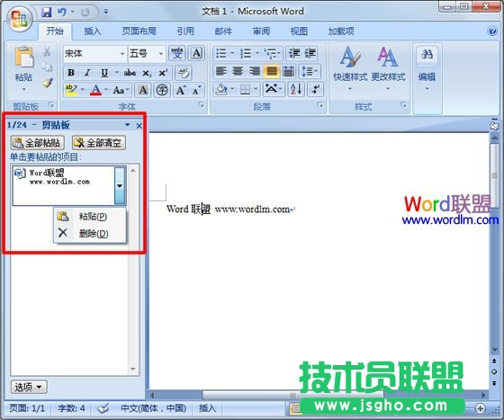Click the 全部粘贴 button

tap(38, 143)
